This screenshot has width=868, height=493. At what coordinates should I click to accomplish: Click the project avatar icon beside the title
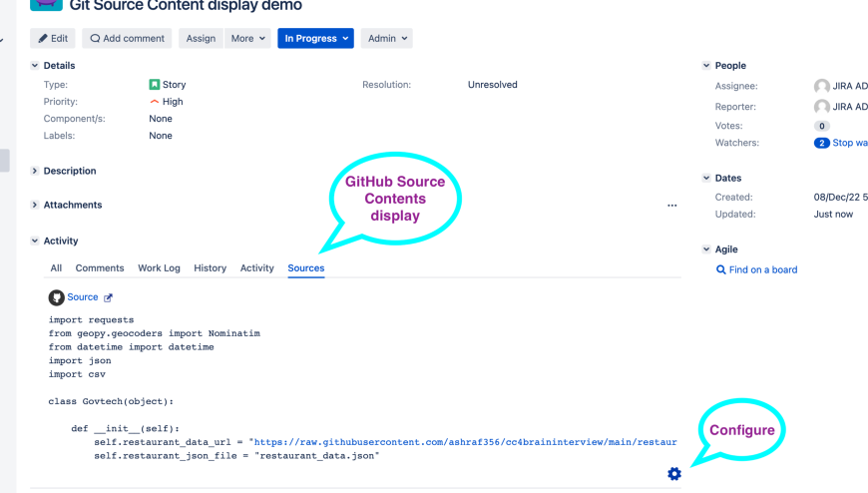[47, 4]
